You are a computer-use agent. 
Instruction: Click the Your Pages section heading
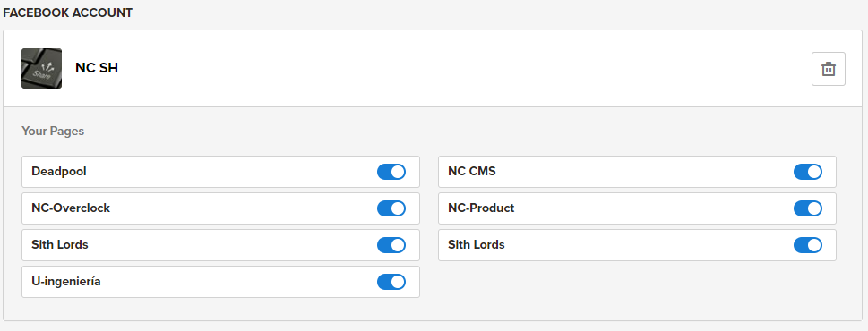click(53, 132)
